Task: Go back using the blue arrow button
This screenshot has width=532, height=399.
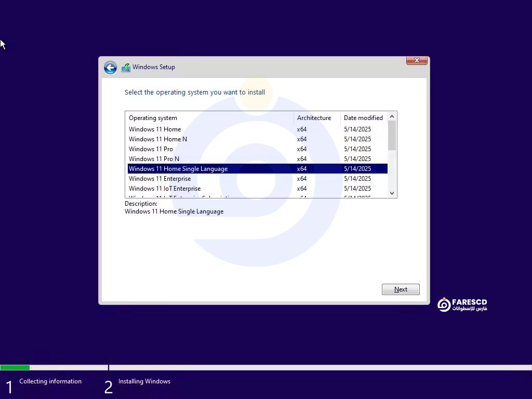Action: click(x=110, y=68)
